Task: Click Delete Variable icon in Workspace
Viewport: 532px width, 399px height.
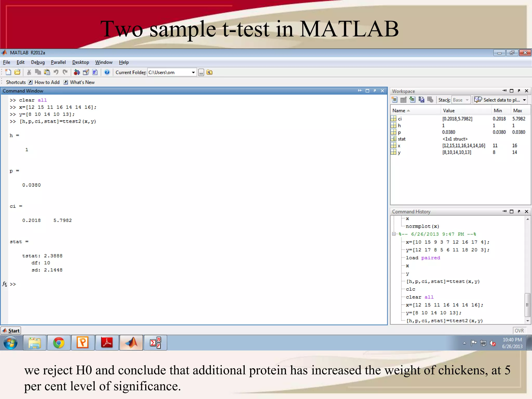Action: (430, 100)
